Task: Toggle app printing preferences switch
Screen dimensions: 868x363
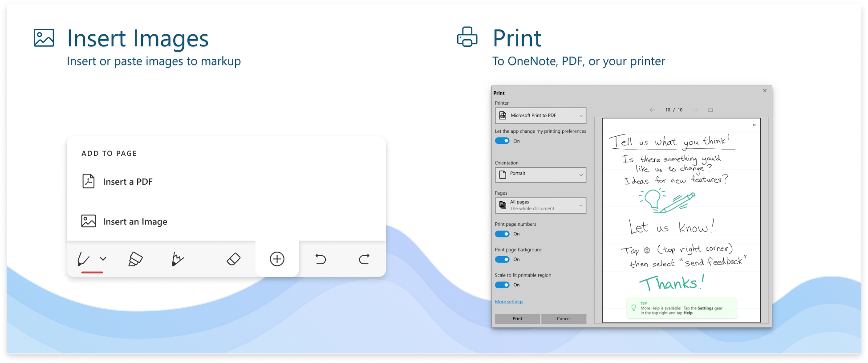Action: coord(503,141)
